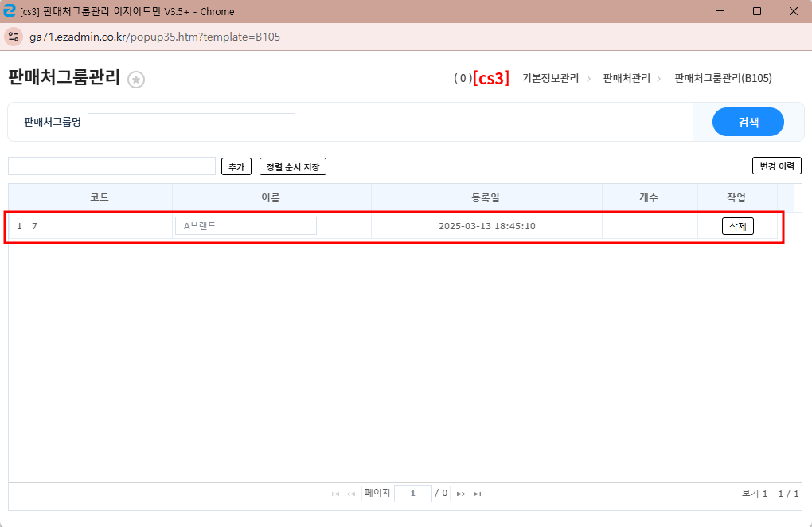Save sort order with 정렬 순서 저장
Viewport: 812px width, 527px height.
293,166
